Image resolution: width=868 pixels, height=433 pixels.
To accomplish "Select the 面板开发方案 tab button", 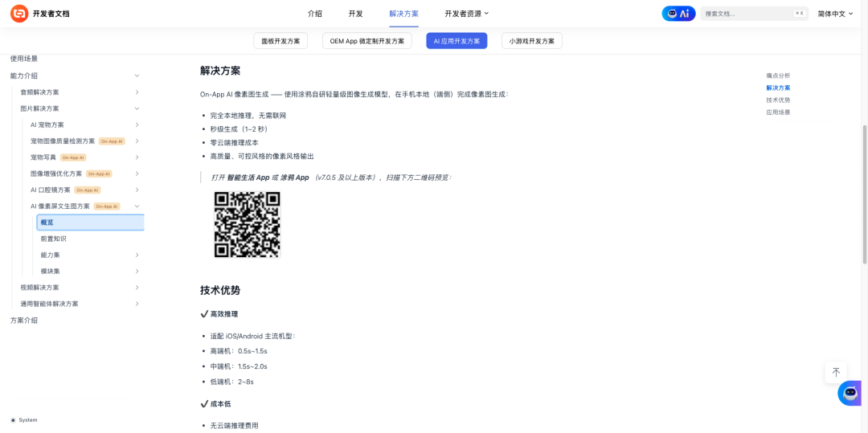I will (x=280, y=41).
